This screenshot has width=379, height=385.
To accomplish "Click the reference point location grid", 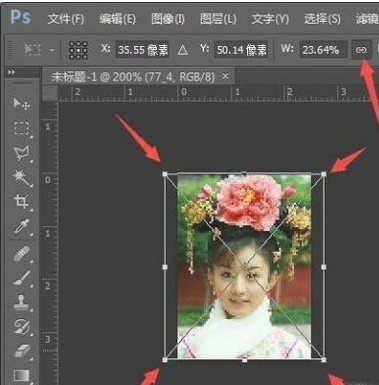I will [x=78, y=50].
